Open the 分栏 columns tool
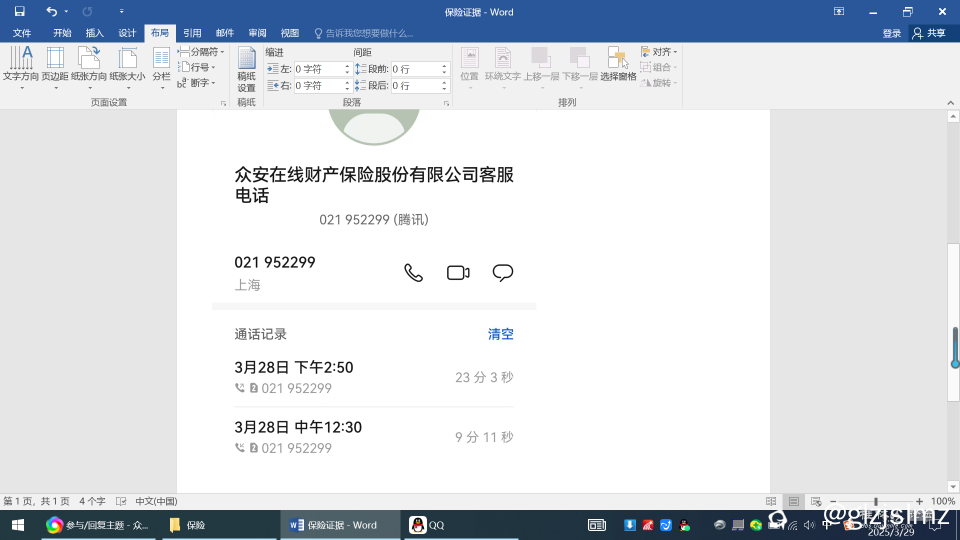960x540 pixels. [x=161, y=69]
